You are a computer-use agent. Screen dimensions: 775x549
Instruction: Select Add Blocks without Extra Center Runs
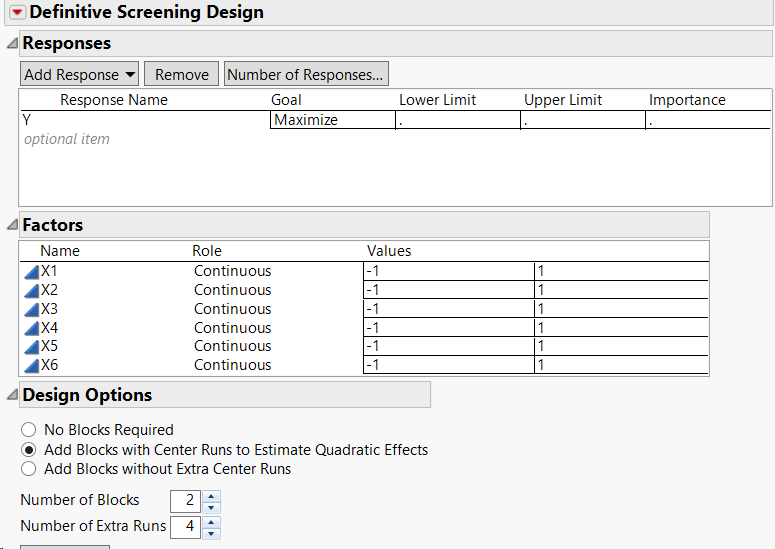click(29, 469)
